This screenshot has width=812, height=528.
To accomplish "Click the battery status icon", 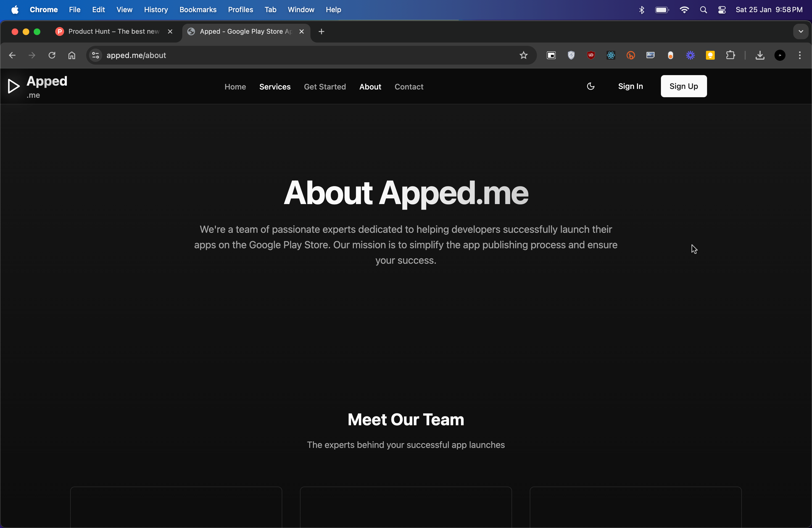I will coord(662,10).
